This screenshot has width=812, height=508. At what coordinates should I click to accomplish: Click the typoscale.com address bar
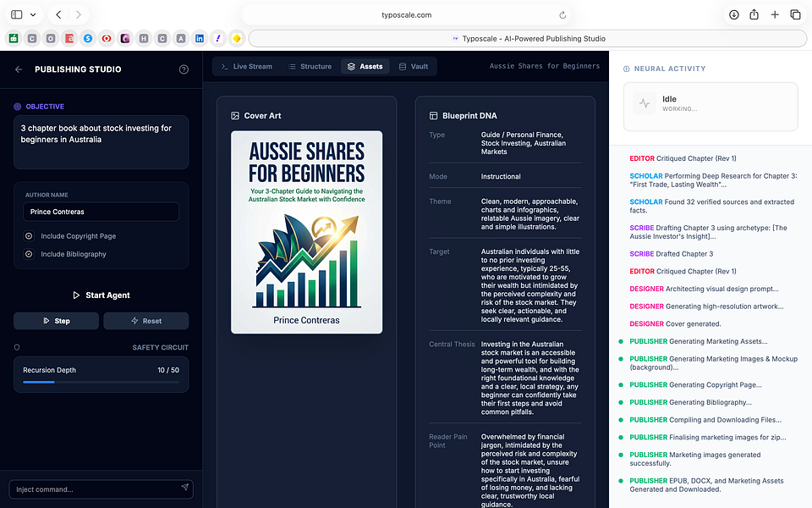click(x=406, y=15)
